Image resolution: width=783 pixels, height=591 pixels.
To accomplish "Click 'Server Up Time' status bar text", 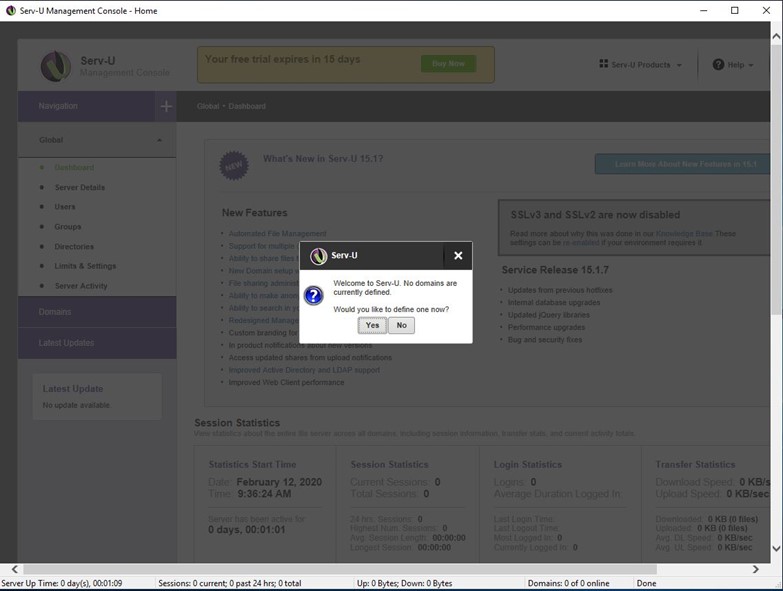I will pos(61,583).
